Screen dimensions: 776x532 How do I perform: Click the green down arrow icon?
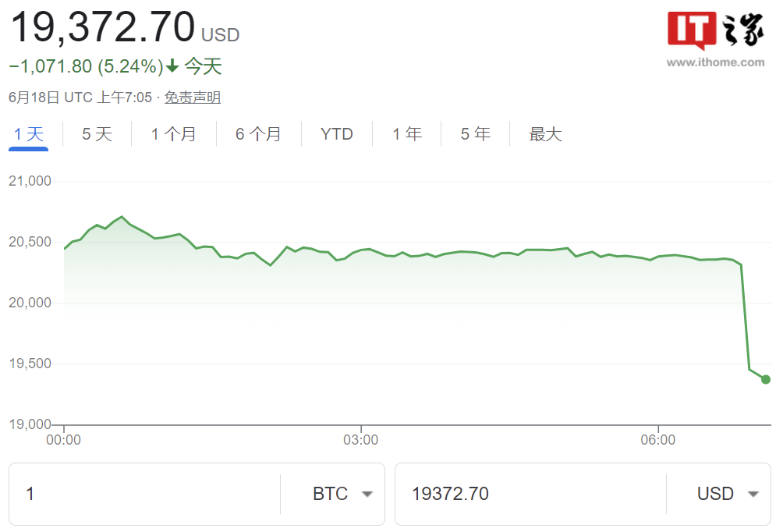[x=172, y=67]
